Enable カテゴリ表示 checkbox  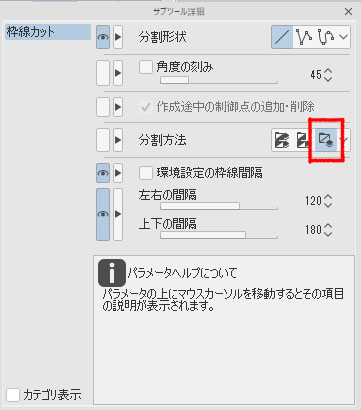pyautogui.click(x=13, y=395)
